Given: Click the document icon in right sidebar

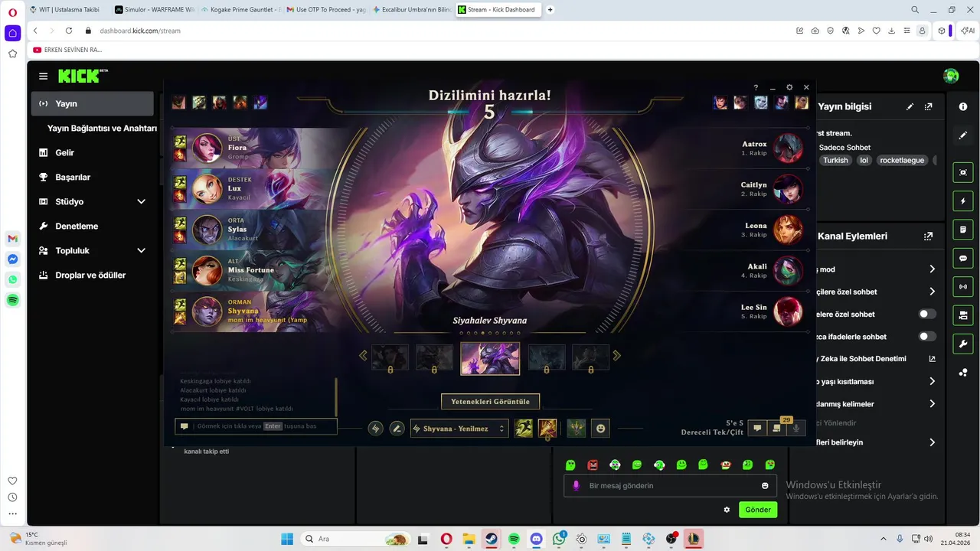Looking at the screenshot, I should pyautogui.click(x=963, y=230).
